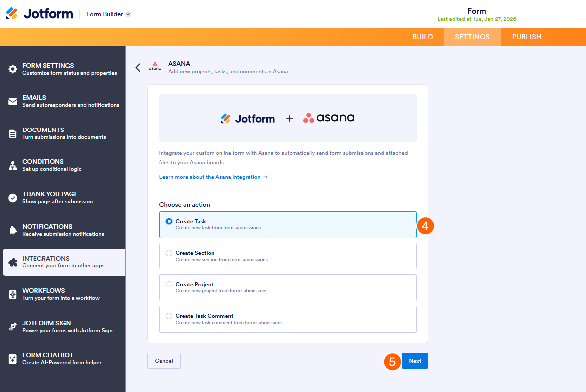Open Thank You Page settings
Viewport: 586px width, 392px height.
click(x=11, y=198)
